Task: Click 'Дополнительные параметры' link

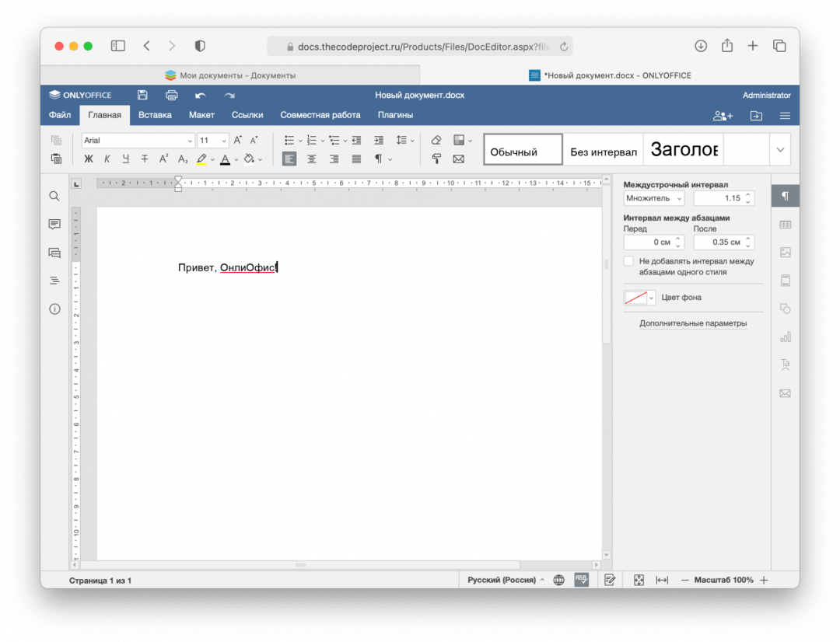Action: (x=692, y=323)
